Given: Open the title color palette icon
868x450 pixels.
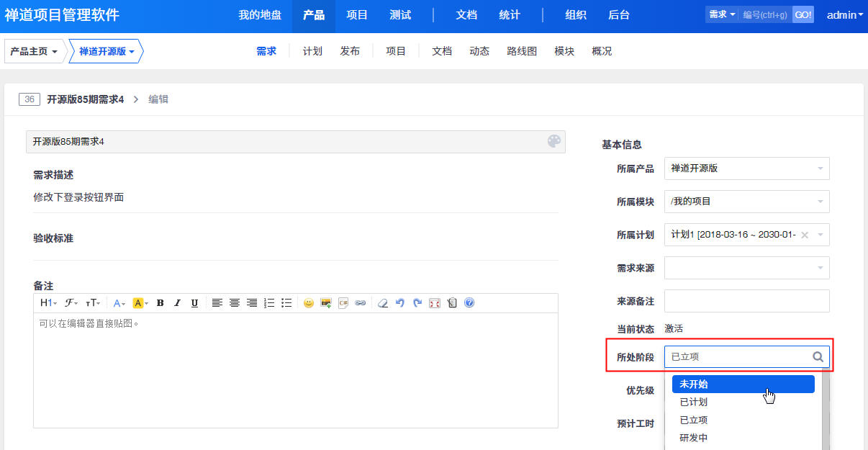Looking at the screenshot, I should 553,142.
